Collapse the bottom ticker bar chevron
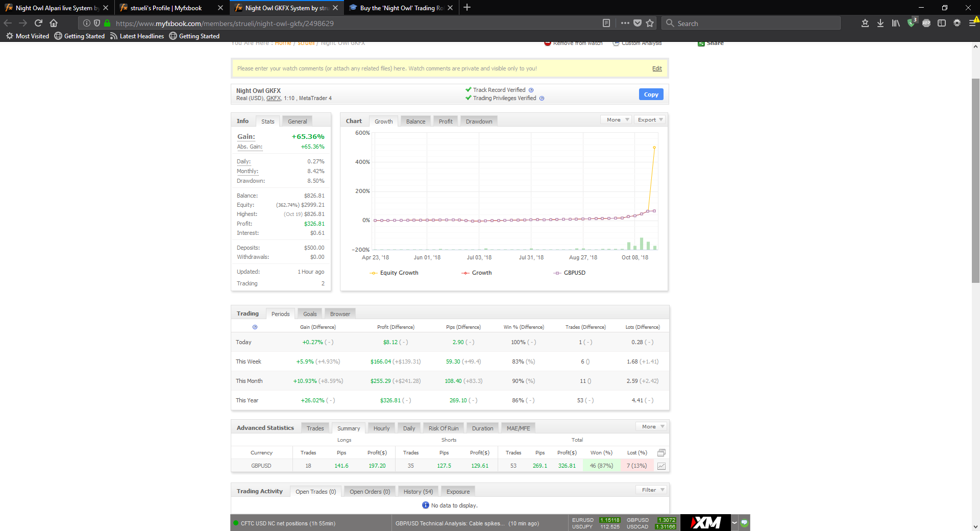This screenshot has height=531, width=980. click(x=734, y=522)
